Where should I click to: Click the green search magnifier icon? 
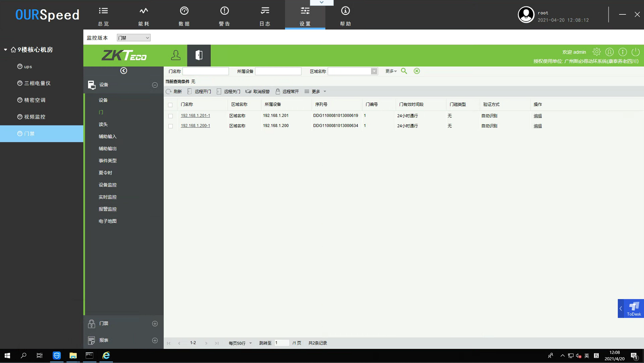click(x=404, y=71)
